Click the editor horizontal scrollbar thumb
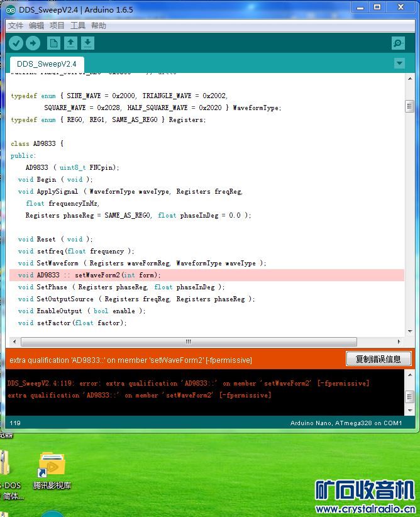This screenshot has height=517, width=420. pyautogui.click(x=189, y=342)
